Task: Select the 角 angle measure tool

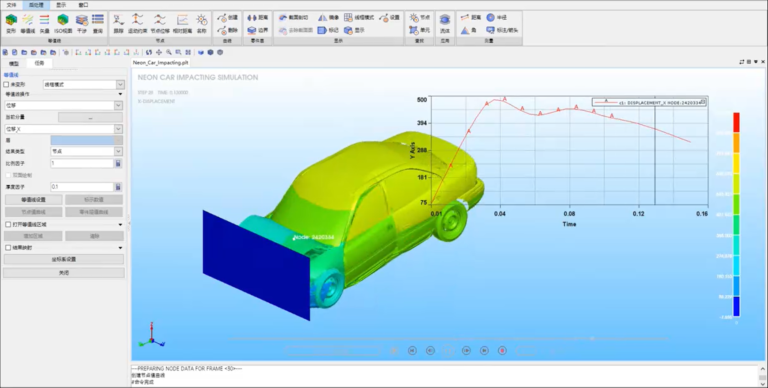Action: pos(468,30)
